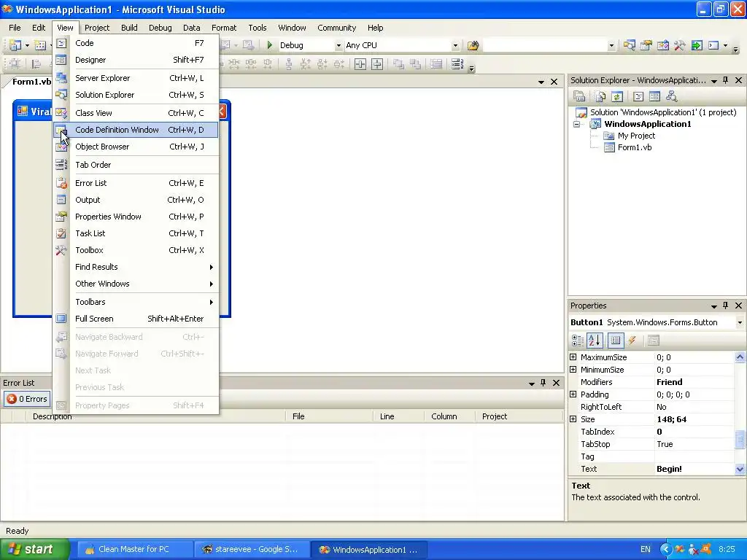Screen dimensions: 747x560
Task: Click the Windows start button
Action: tap(34, 550)
